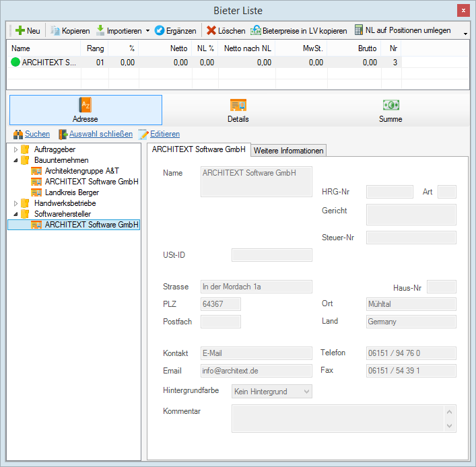Click Kommentar scrollbar down arrow
476x467 pixels.
450,426
